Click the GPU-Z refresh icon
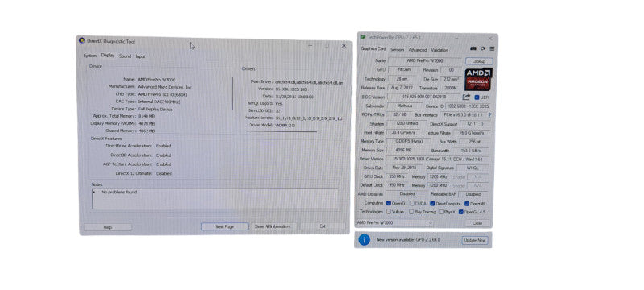644x290 pixels. (482, 48)
